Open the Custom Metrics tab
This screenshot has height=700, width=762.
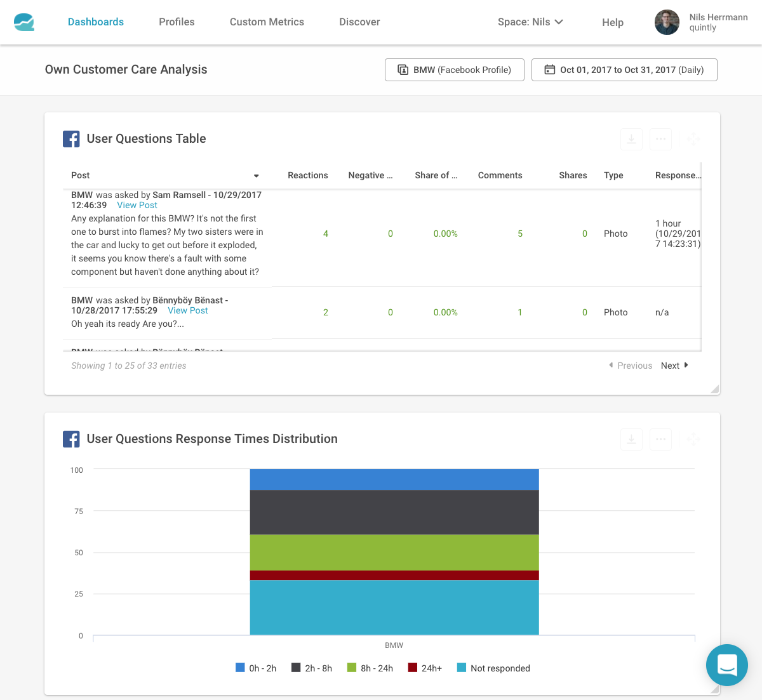(267, 22)
